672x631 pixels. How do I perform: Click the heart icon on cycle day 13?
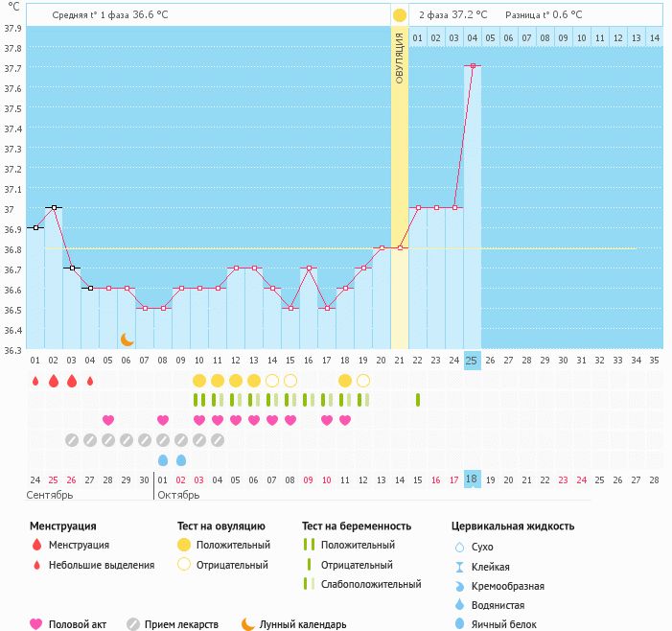click(x=254, y=420)
